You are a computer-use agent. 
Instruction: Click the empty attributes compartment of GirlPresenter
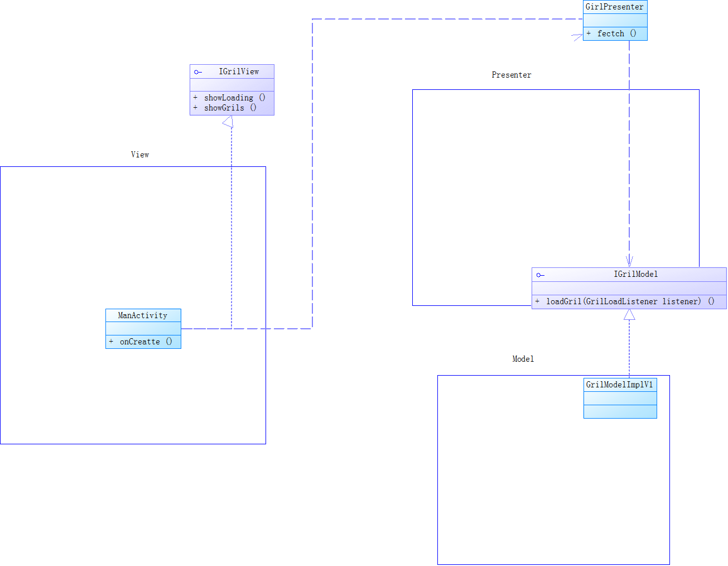click(x=615, y=20)
